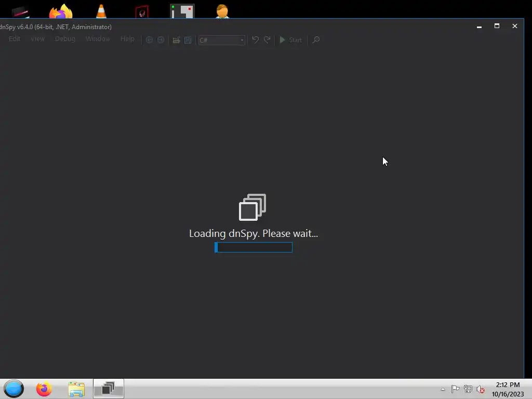Viewport: 532px width, 399px height.
Task: Click the orange user-head desktop icon
Action: point(222,11)
